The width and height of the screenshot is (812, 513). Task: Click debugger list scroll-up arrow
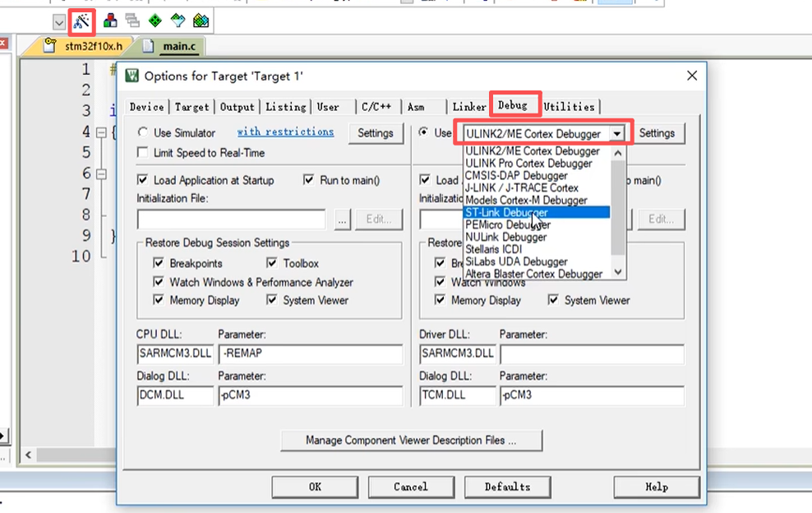point(618,153)
